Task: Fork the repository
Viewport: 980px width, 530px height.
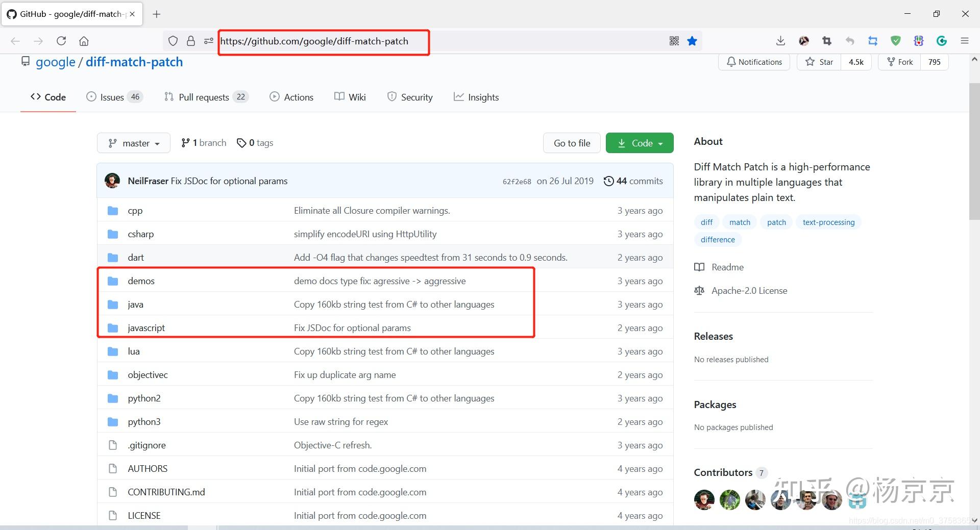Action: coord(900,62)
